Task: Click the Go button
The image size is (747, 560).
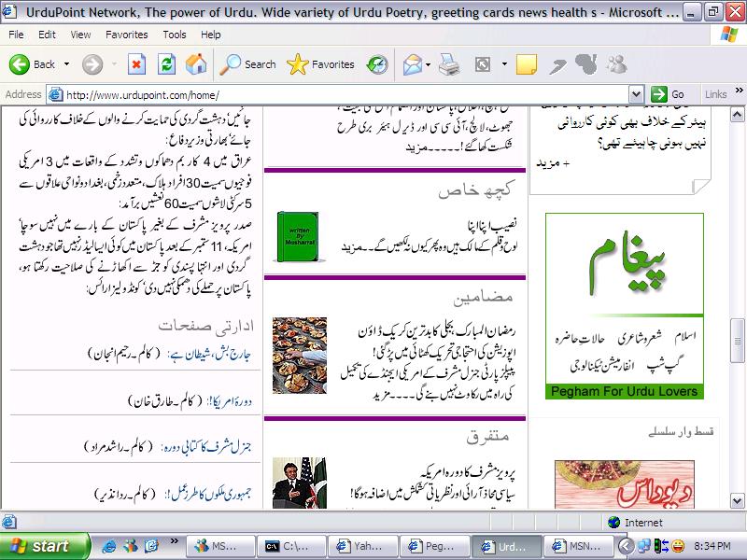Action: (668, 94)
